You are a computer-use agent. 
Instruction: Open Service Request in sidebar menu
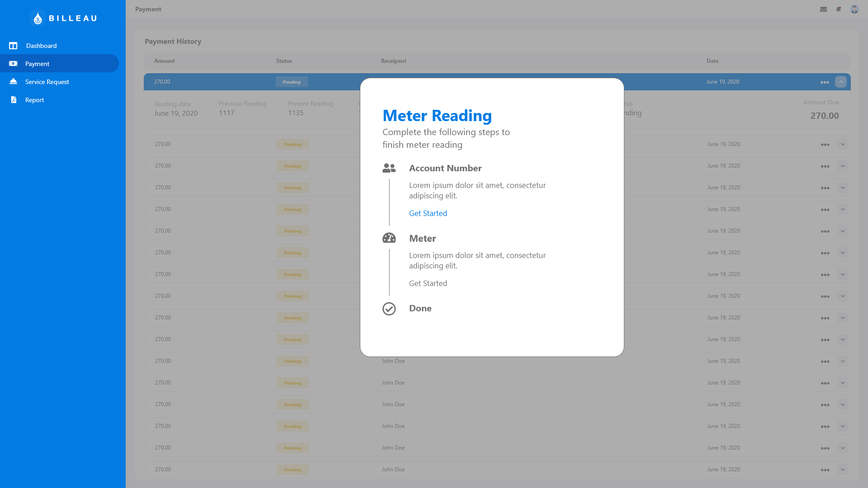47,82
